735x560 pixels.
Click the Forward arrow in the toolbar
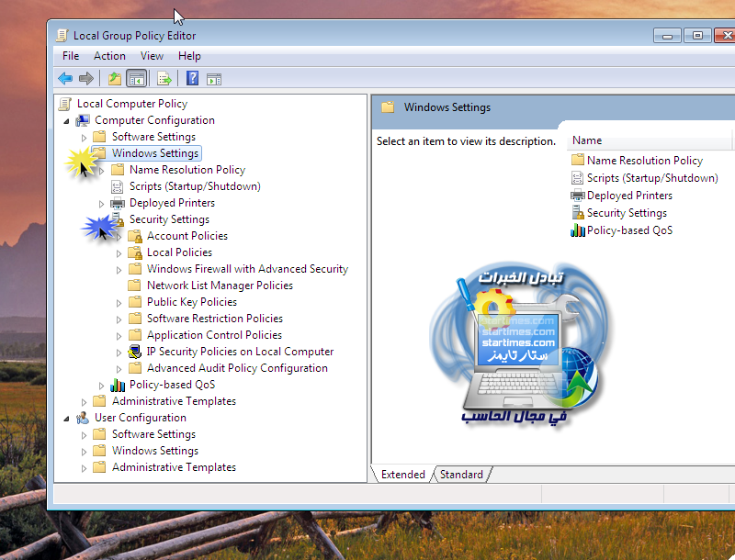click(x=86, y=79)
